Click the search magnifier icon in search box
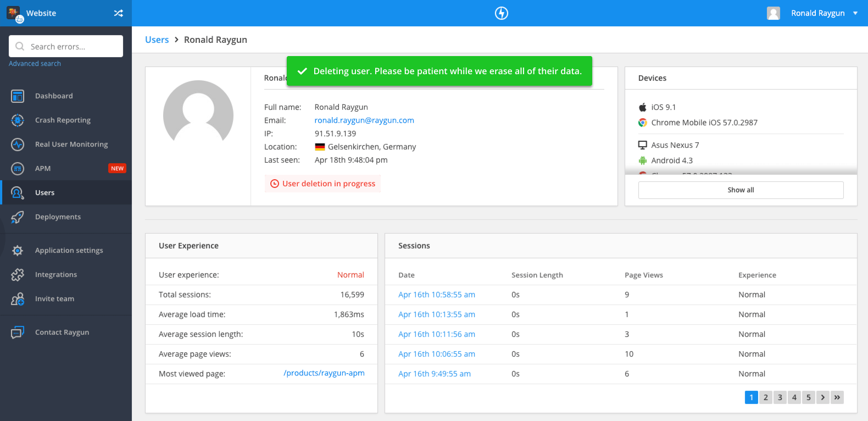 [x=20, y=47]
